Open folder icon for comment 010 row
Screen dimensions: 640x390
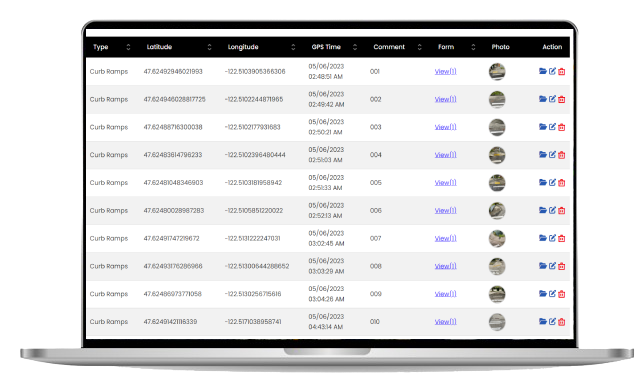[x=542, y=321]
